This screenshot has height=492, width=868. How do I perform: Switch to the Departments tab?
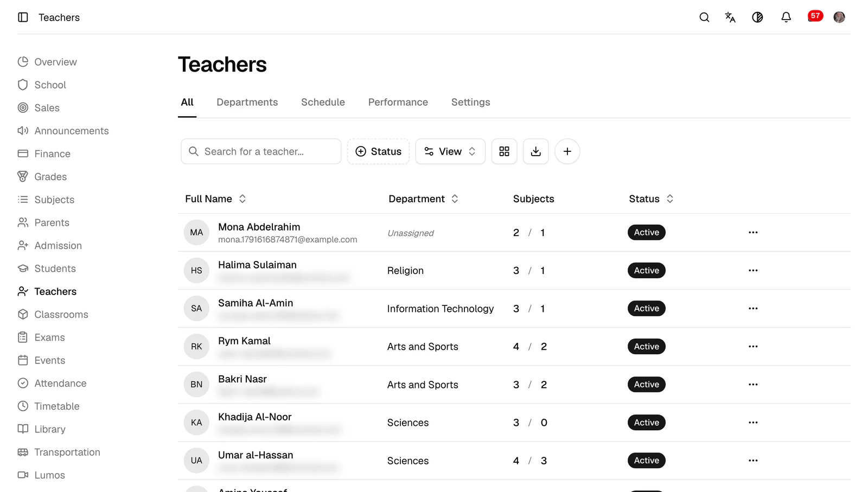click(247, 102)
